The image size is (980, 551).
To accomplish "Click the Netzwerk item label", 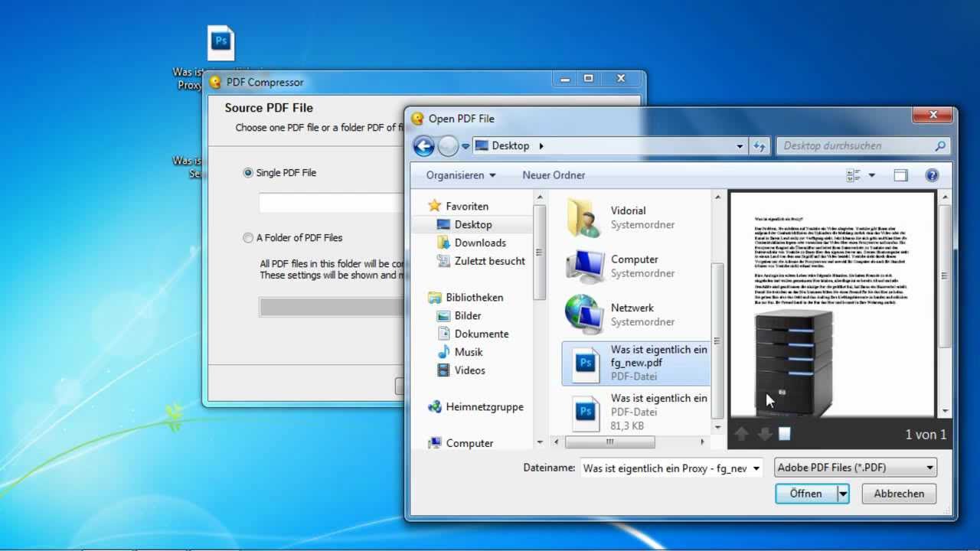I will 632,308.
